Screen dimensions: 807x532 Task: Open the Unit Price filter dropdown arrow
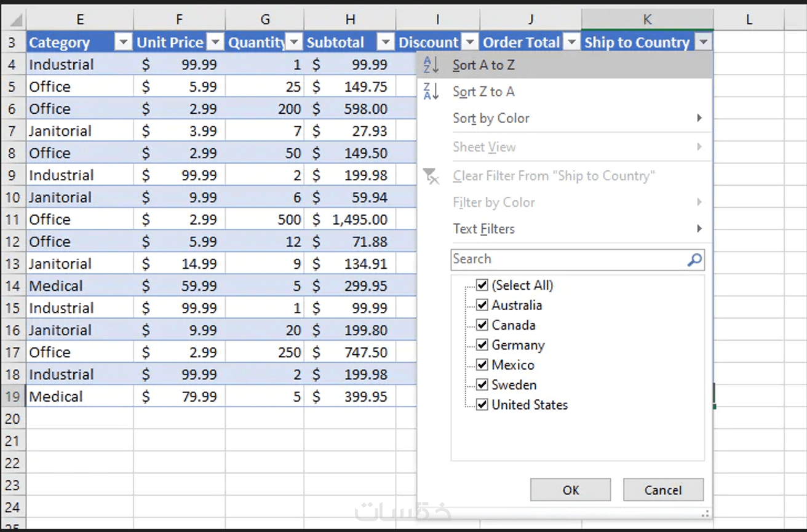(x=215, y=42)
